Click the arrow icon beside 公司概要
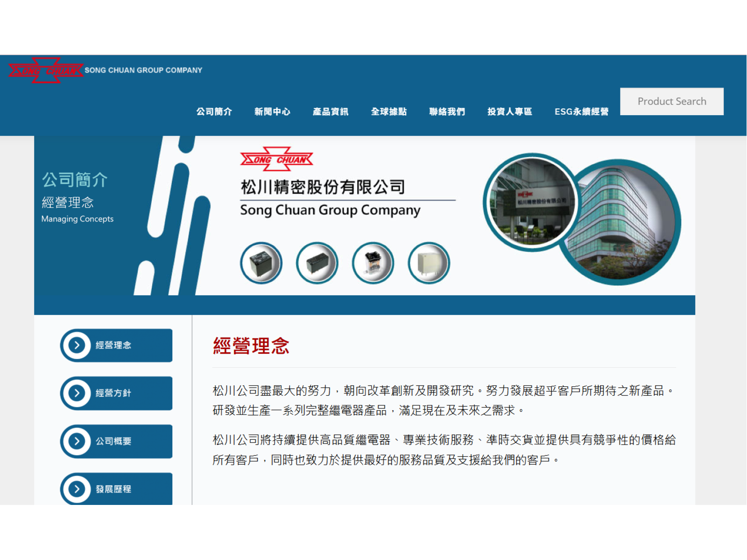 [x=77, y=441]
